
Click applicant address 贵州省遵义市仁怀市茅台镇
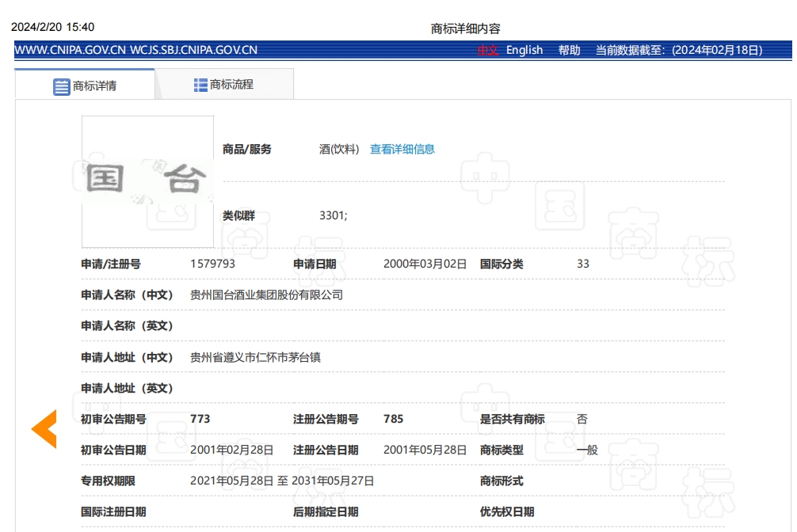pyautogui.click(x=255, y=357)
